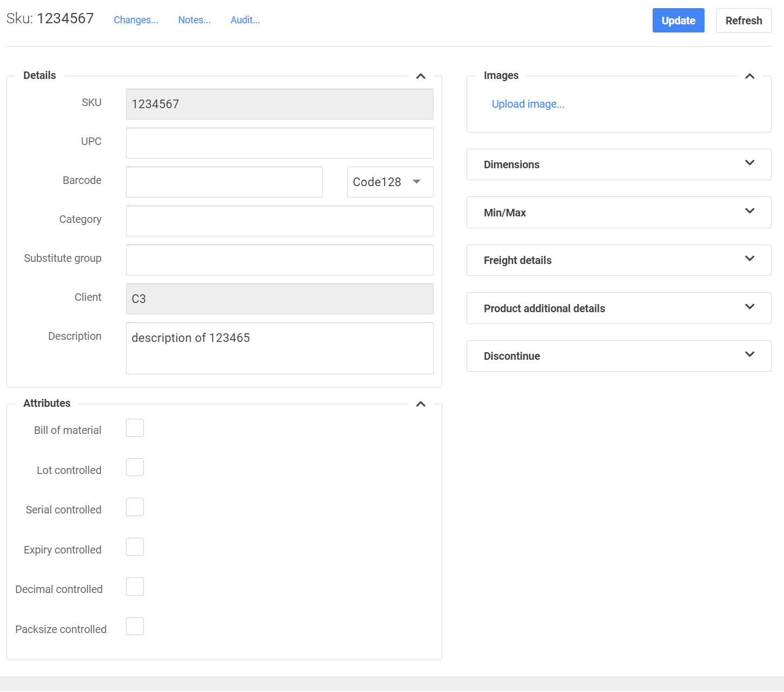
Task: Focus the UPC input field
Action: click(280, 143)
